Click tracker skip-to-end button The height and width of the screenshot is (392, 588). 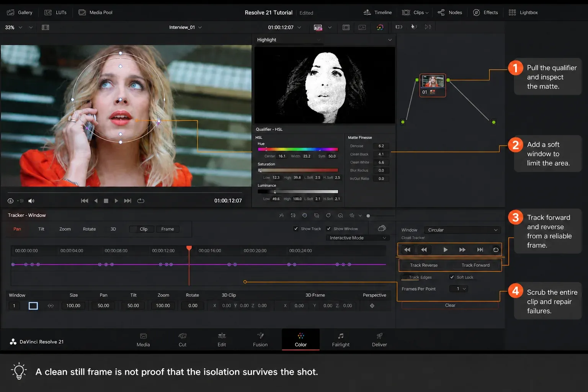pos(480,250)
